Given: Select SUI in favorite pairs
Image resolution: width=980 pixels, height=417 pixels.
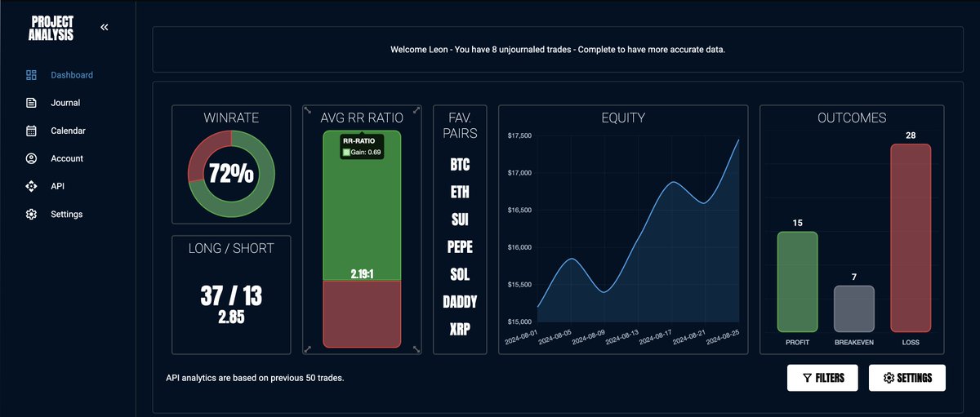Looking at the screenshot, I should click(x=460, y=220).
